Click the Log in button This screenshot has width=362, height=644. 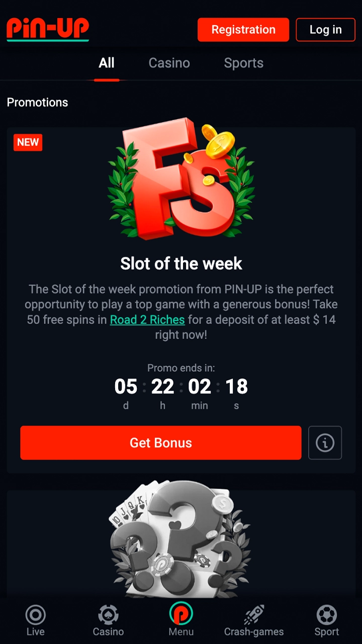(326, 30)
